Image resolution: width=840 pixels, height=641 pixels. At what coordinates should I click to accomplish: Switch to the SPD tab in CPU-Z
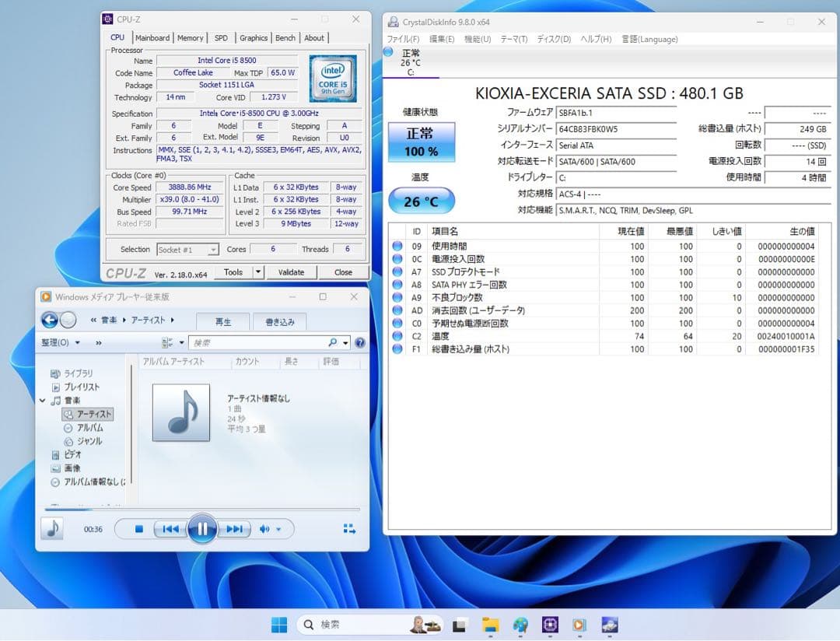tap(221, 38)
